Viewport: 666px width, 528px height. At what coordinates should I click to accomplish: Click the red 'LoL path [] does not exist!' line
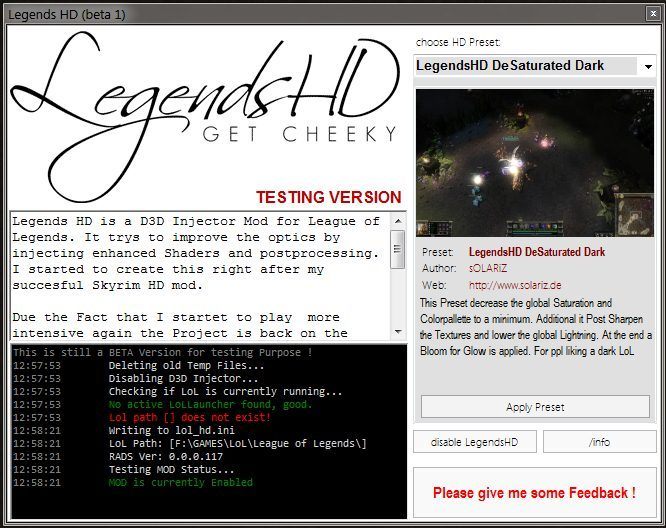[x=189, y=417]
